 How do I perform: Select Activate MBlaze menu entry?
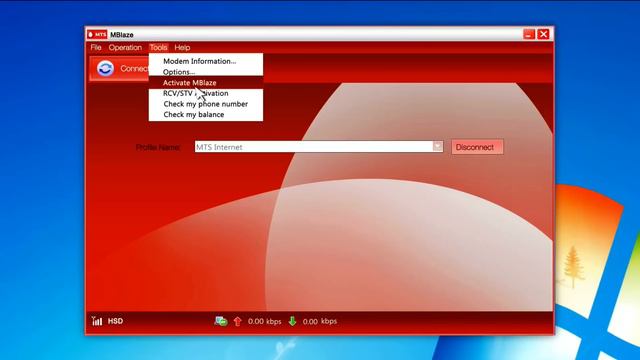pos(206,82)
